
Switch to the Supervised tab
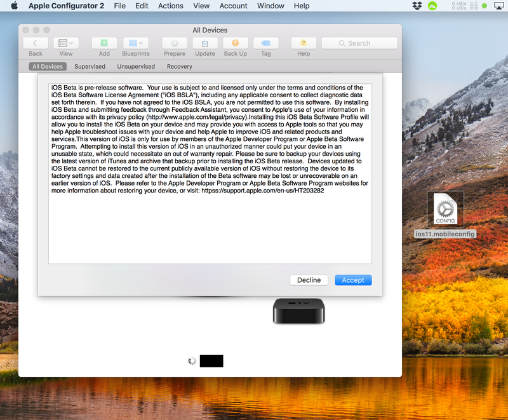click(90, 67)
